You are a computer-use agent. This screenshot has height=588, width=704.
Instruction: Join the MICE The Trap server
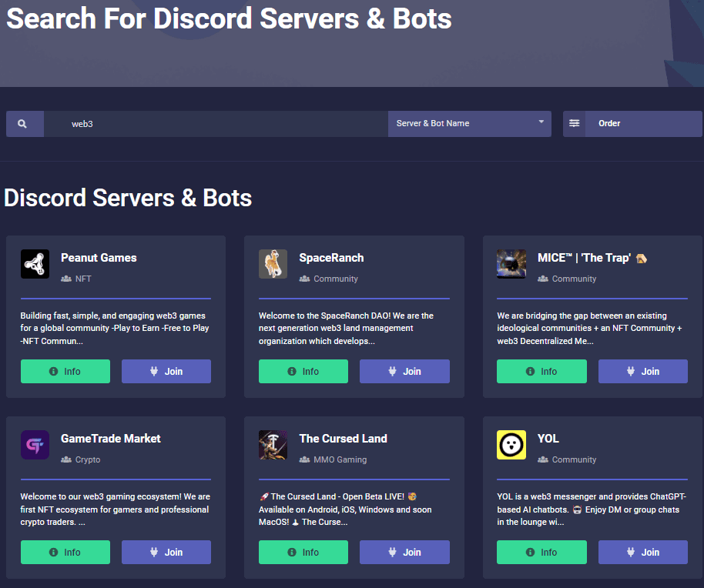[643, 372]
